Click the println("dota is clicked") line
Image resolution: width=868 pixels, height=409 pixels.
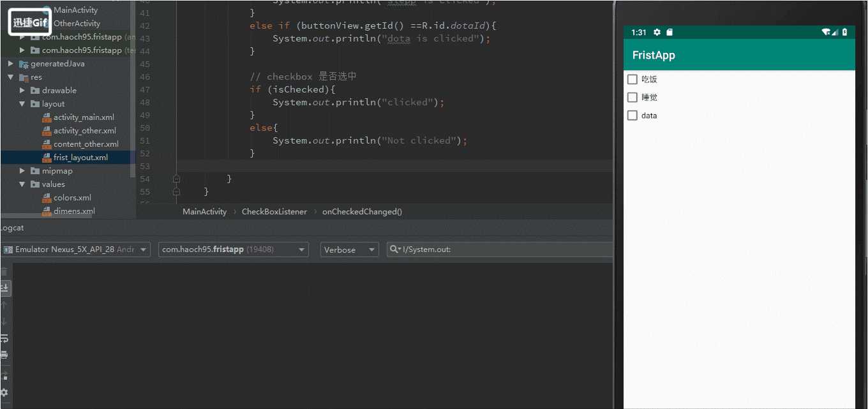(x=382, y=38)
